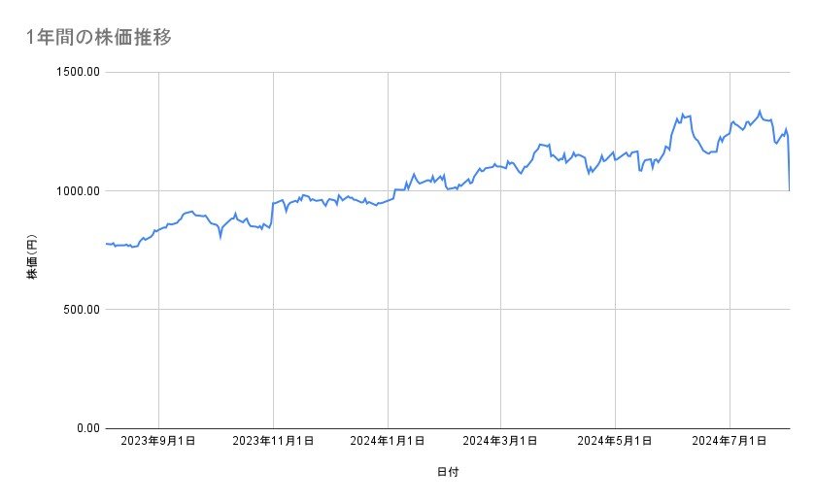
Task: Click where 2024年5月1日 gridline meets the 0.00 baseline
Action: [x=615, y=428]
